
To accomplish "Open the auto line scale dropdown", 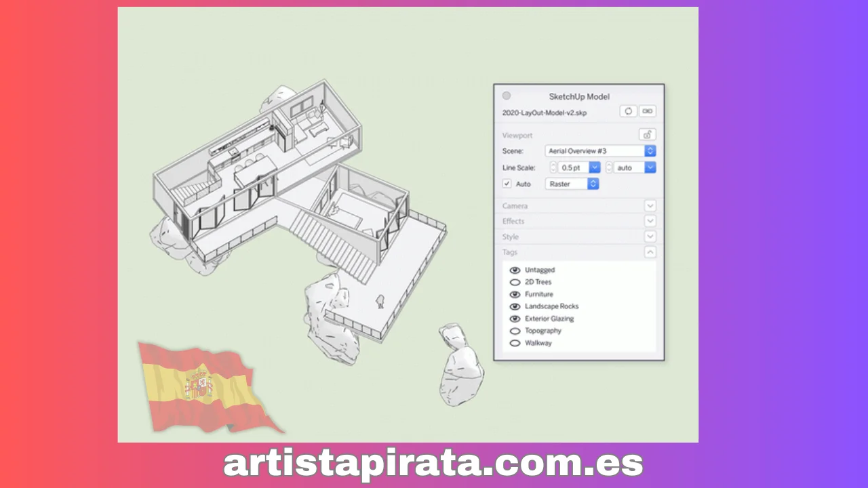I will coord(650,167).
